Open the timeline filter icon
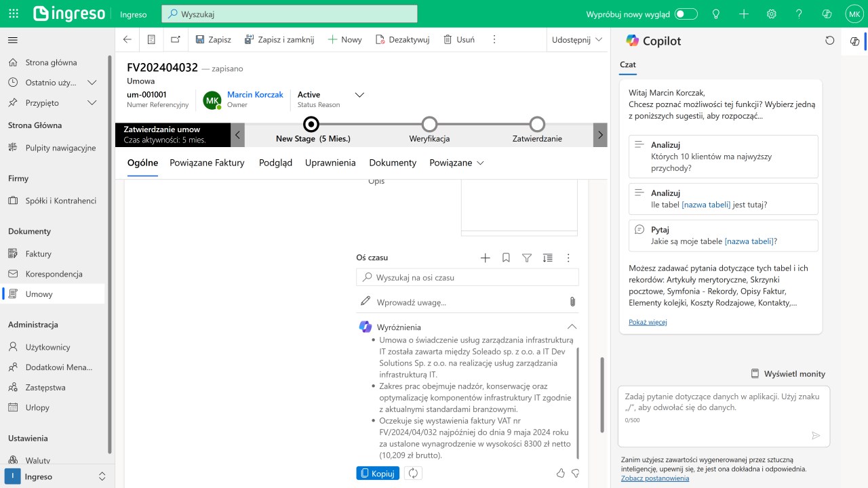Viewport: 868px width, 488px height. (527, 258)
